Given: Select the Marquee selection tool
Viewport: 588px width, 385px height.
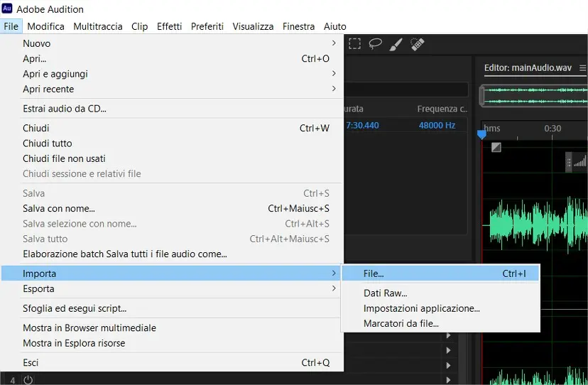Looking at the screenshot, I should click(354, 44).
